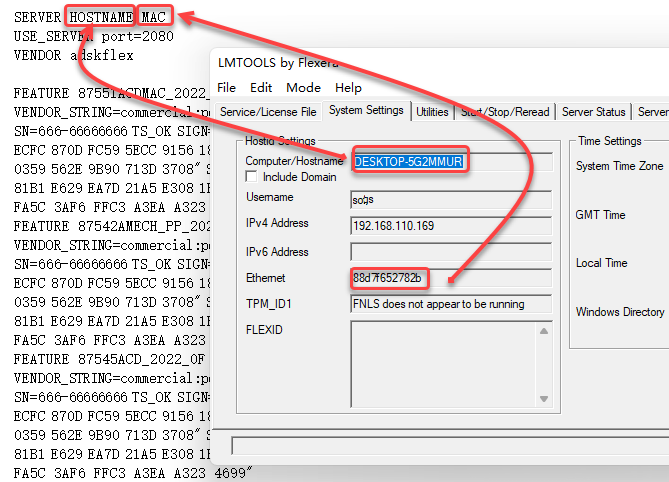
Task: Click the FEATURE 87542AMECH_PP line
Action: coord(112,226)
